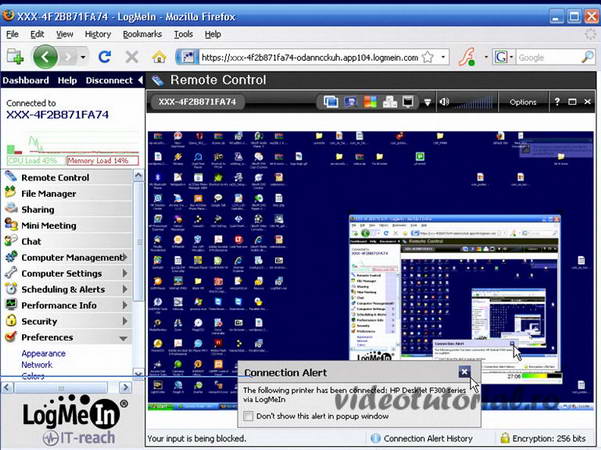
Task: Expand Computer Settings submenu arrow
Action: (125, 273)
